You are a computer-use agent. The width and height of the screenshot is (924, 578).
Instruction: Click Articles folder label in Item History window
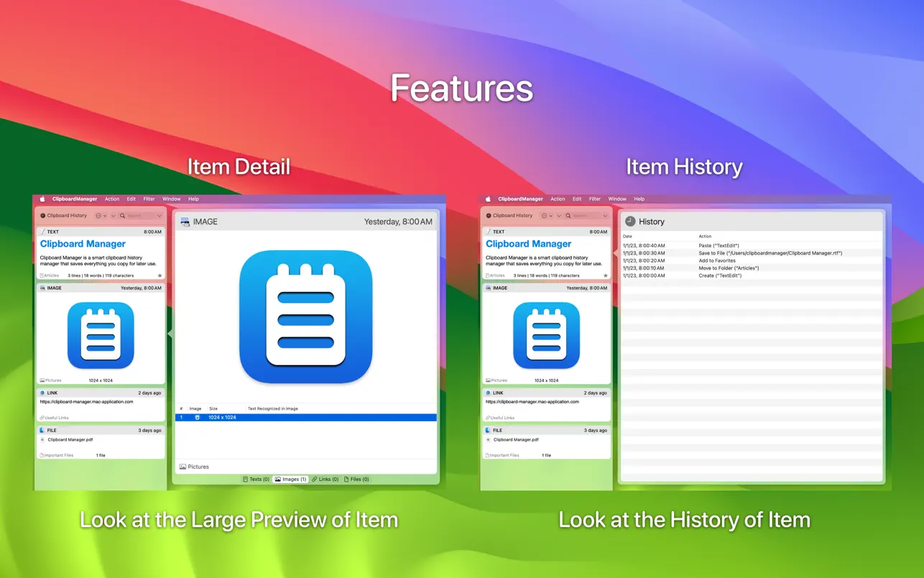pos(496,275)
